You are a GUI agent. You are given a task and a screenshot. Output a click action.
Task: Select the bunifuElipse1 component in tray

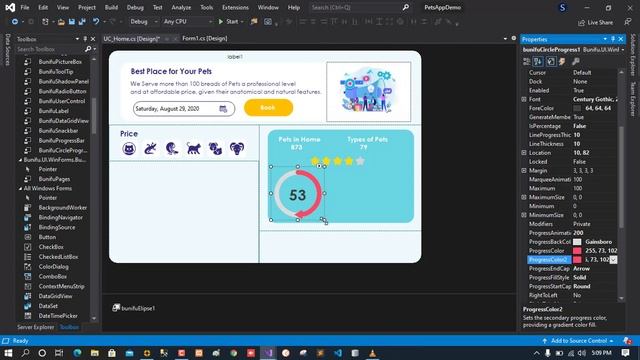click(x=134, y=308)
